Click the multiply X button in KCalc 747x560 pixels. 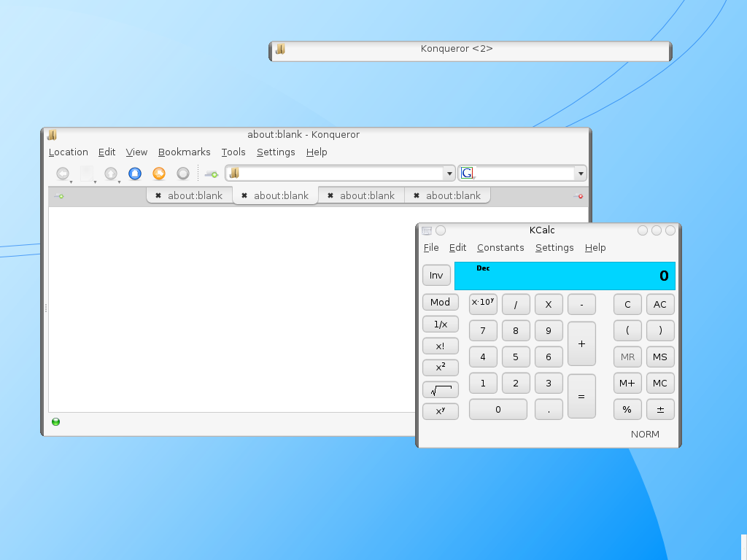pyautogui.click(x=549, y=304)
